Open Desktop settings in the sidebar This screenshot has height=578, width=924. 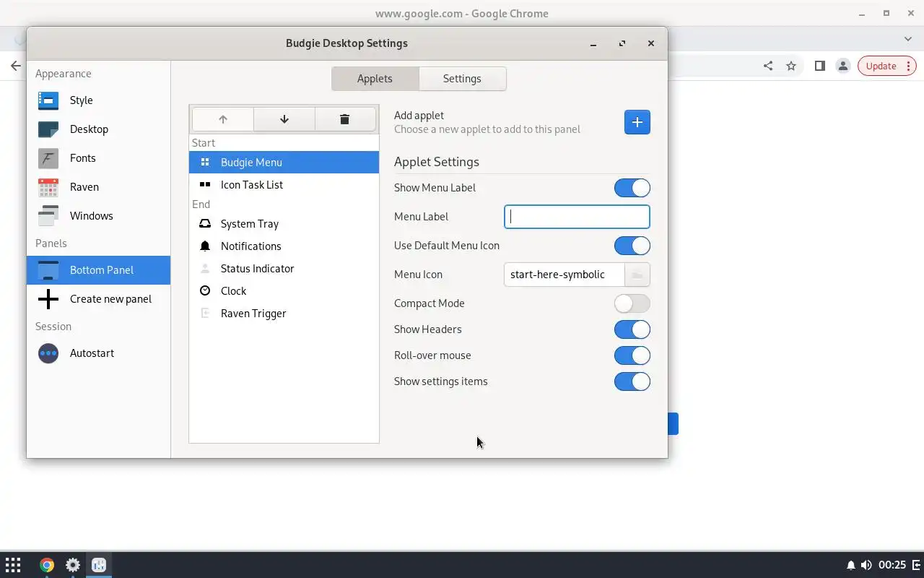point(98,129)
